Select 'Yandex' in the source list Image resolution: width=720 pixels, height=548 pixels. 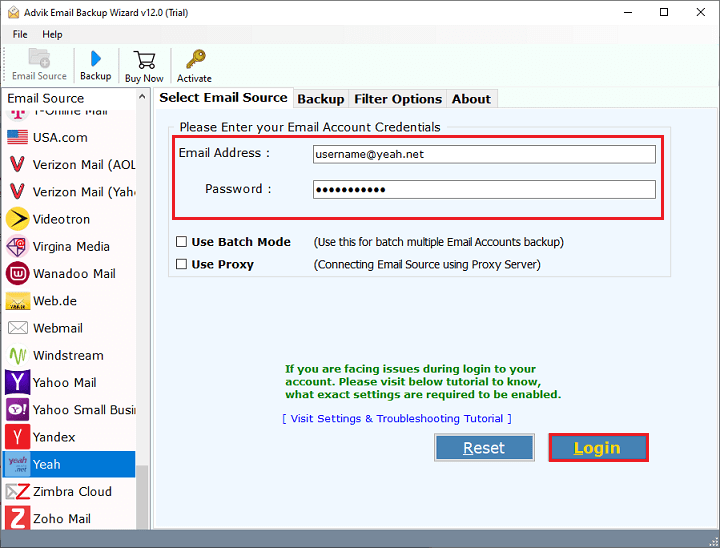(x=54, y=437)
